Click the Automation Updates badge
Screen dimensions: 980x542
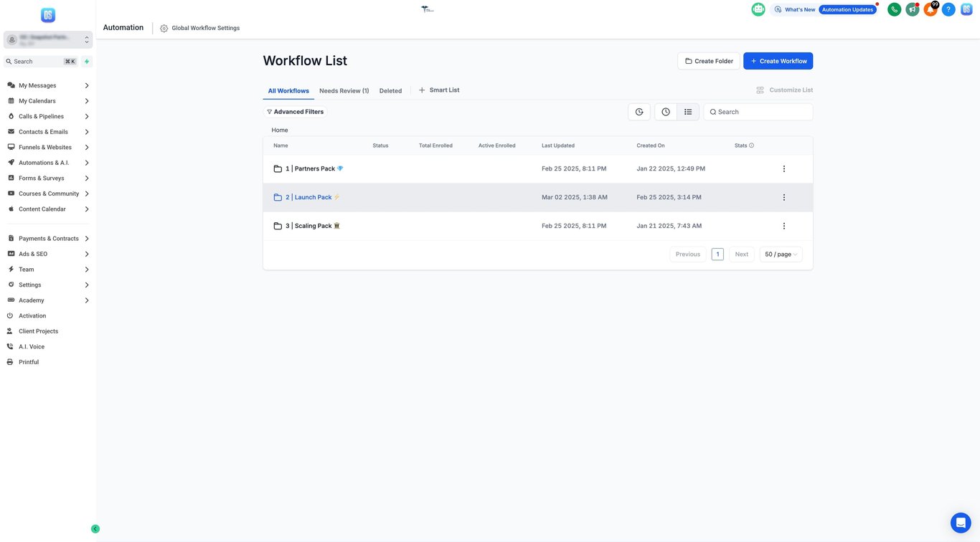(847, 9)
